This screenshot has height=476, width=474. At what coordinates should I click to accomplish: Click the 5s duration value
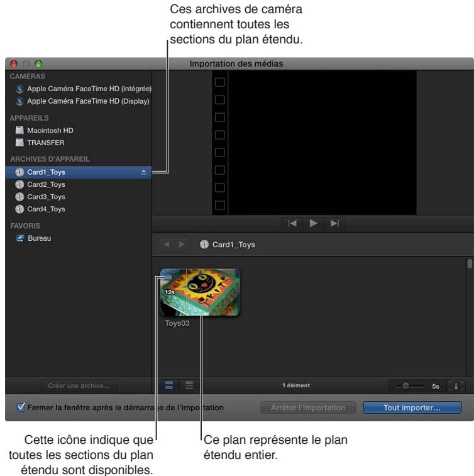436,386
